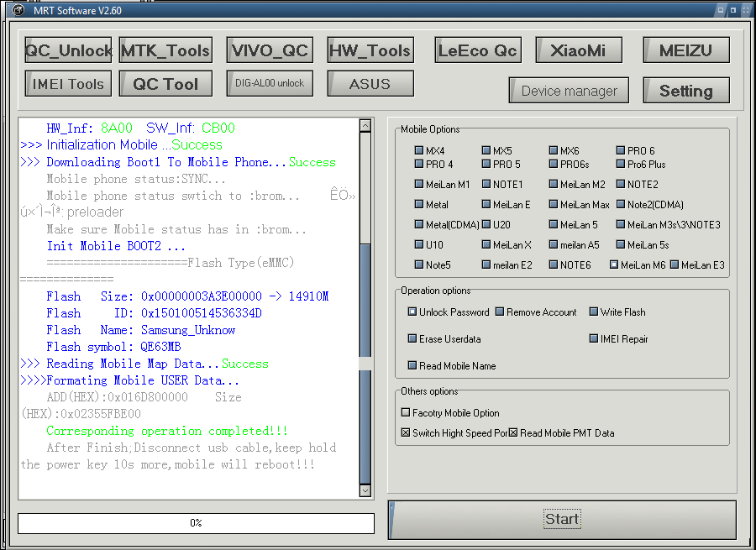
Task: Click the 0% progress bar
Action: pos(196,523)
